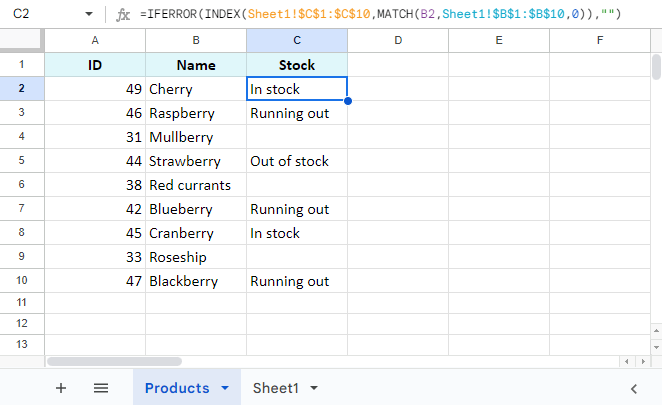Select column A header
Screen dimensions: 662x405
(95, 41)
